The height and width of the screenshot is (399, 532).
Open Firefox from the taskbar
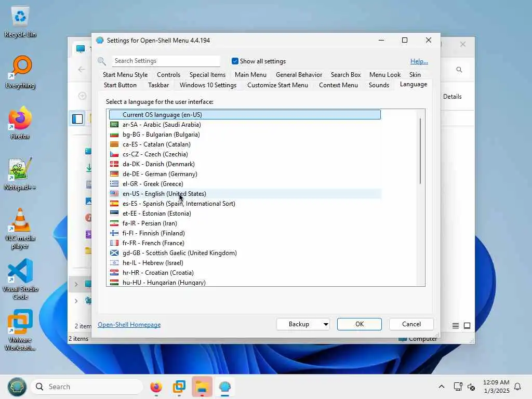coord(156,387)
